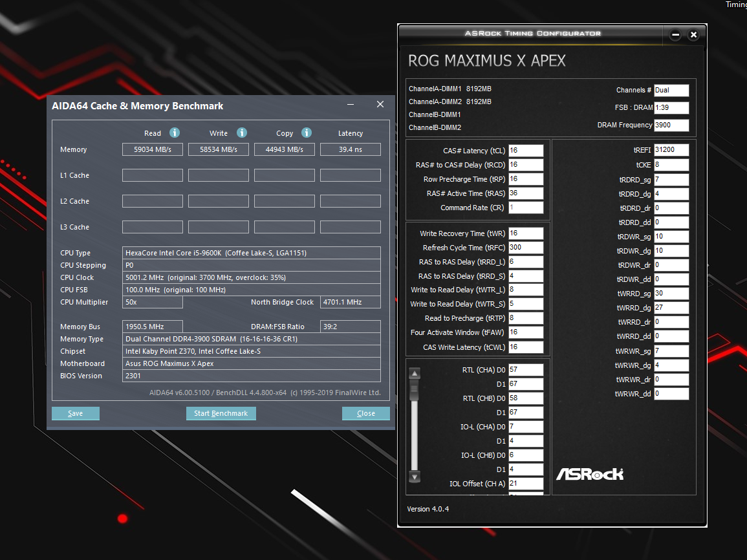Click the Refresh Cycle Time (tRFC) 300 field

[x=526, y=248]
